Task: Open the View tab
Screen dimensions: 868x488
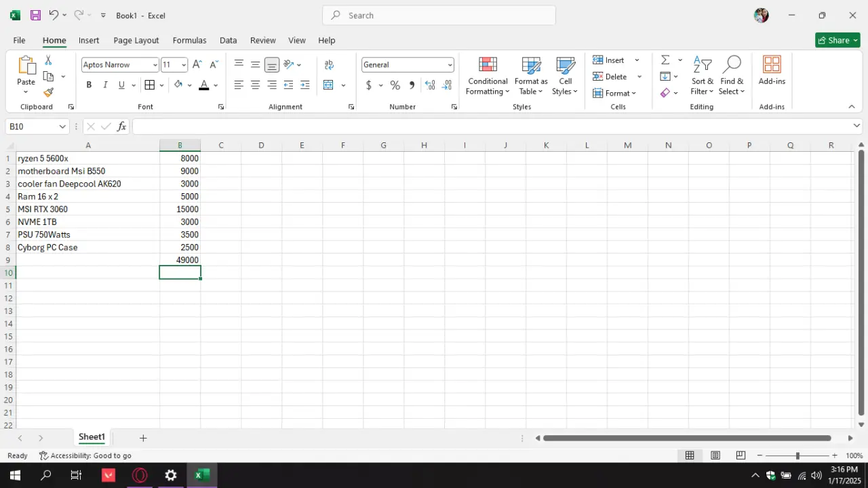Action: tap(297, 40)
